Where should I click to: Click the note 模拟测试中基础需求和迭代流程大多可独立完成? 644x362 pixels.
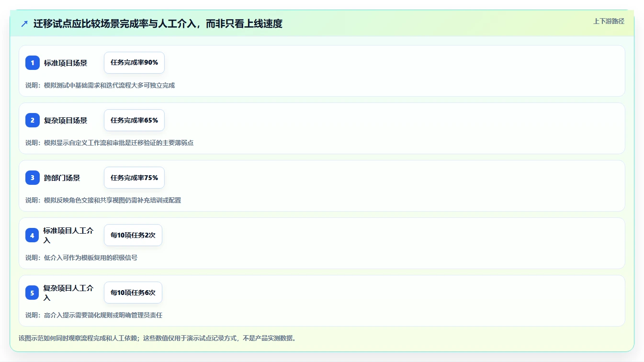100,85
